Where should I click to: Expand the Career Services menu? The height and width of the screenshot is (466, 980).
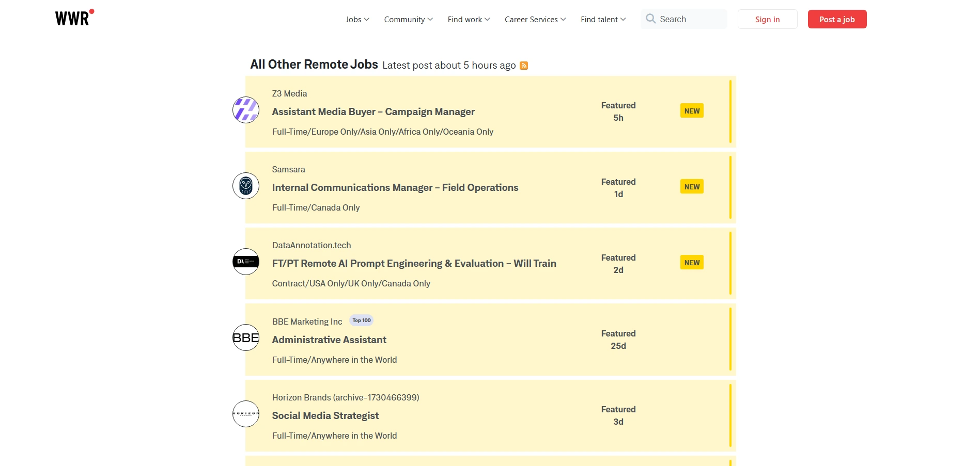535,20
